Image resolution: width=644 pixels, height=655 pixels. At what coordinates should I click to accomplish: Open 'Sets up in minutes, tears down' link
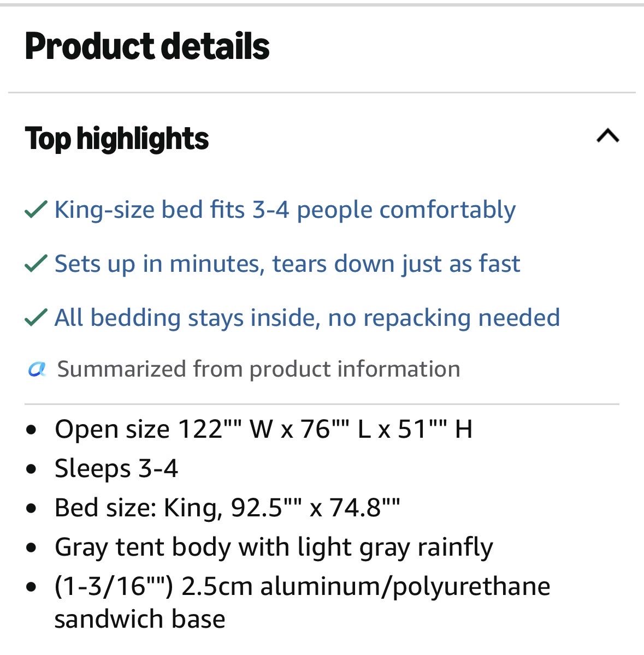287,264
